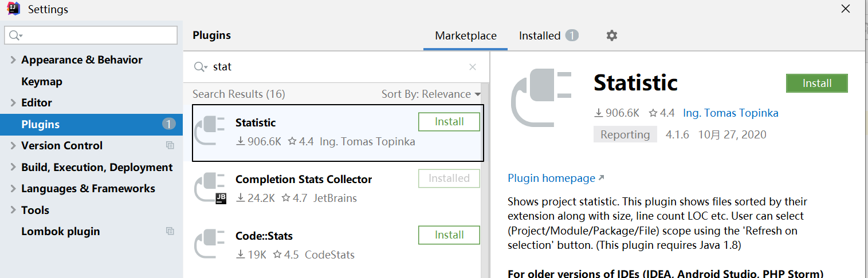Expand the Tools settings node
868x278 pixels.
click(13, 211)
